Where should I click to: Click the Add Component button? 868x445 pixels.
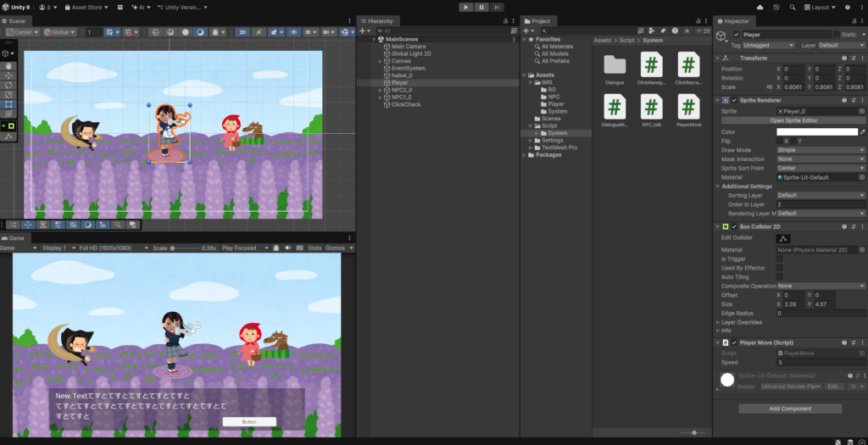(x=789, y=409)
